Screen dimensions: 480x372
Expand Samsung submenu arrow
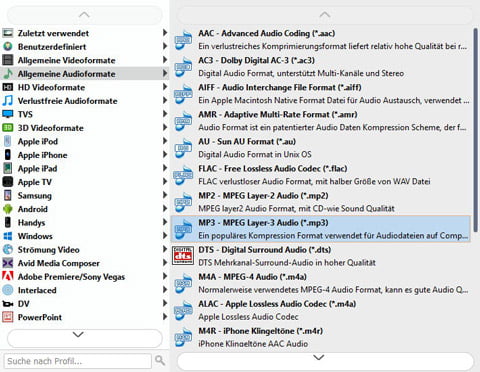(x=165, y=195)
